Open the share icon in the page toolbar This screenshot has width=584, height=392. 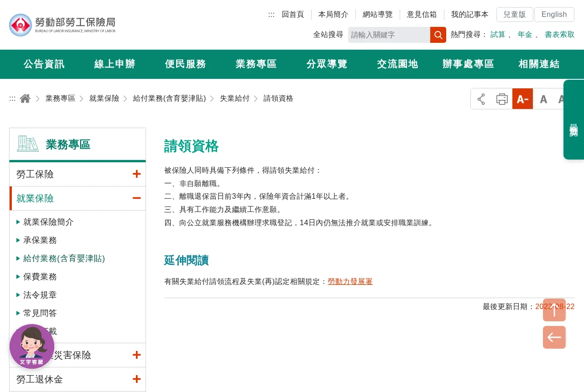click(x=481, y=99)
